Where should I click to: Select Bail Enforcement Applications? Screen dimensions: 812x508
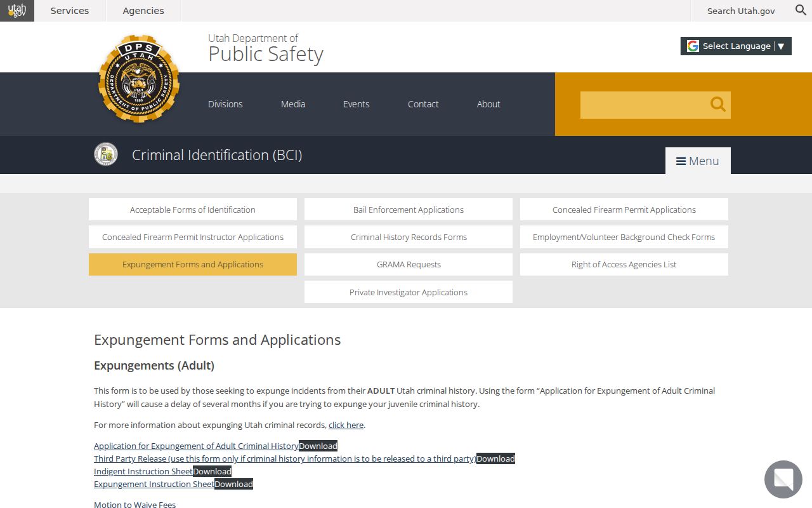(x=409, y=210)
